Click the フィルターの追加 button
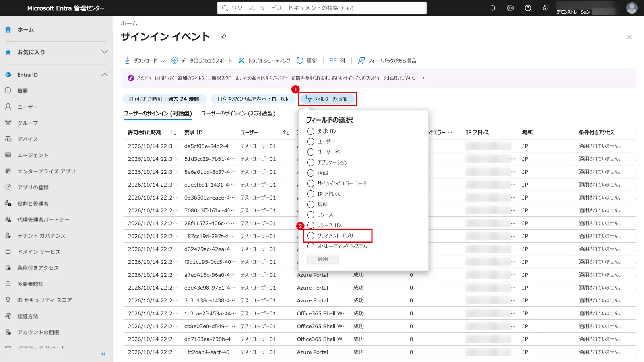Viewport: 644px width, 362px height. (327, 99)
